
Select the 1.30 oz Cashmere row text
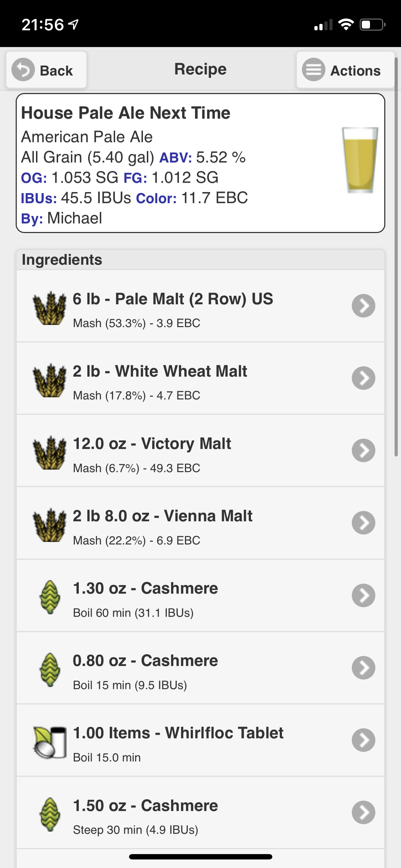tap(145, 589)
